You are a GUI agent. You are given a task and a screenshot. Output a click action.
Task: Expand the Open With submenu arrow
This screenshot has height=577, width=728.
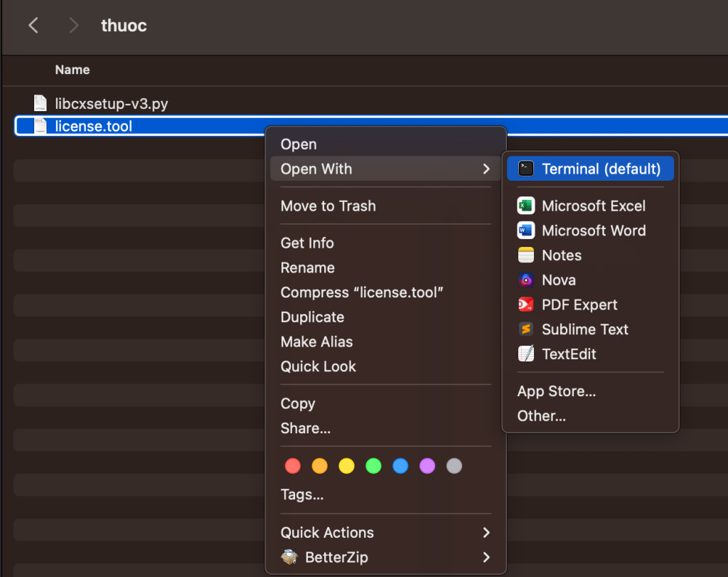[x=486, y=169]
